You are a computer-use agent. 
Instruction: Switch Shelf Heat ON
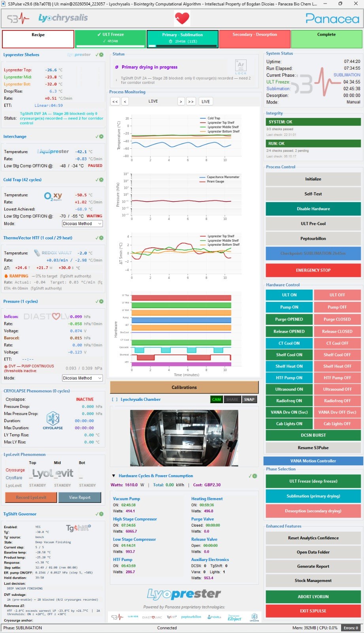tap(289, 366)
